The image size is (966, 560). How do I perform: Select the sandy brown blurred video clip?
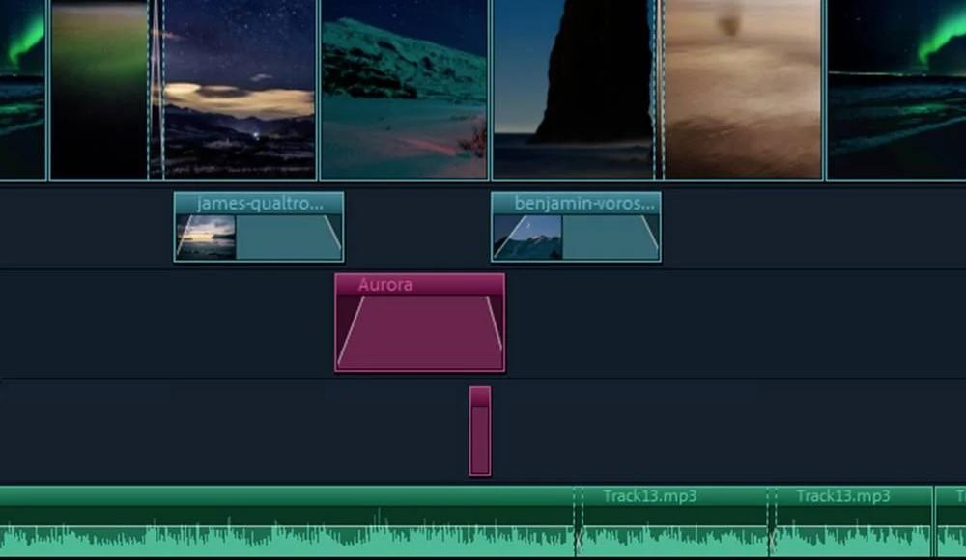point(742,89)
